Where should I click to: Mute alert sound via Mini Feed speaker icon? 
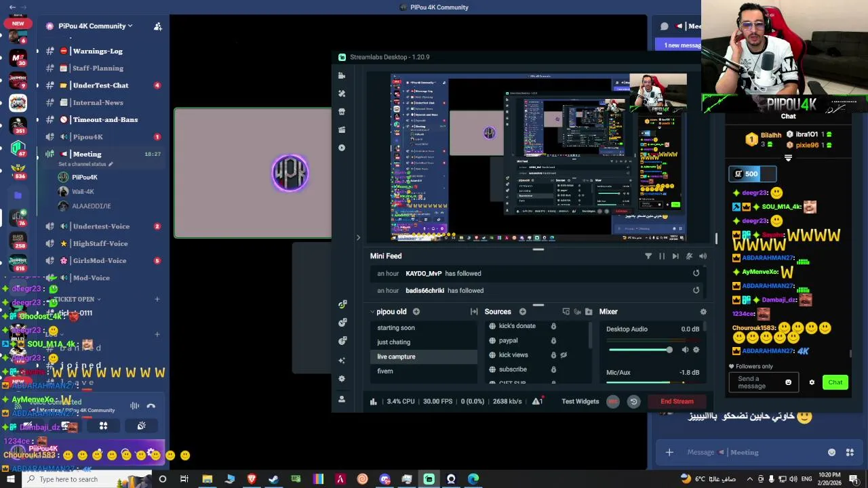pyautogui.click(x=703, y=256)
